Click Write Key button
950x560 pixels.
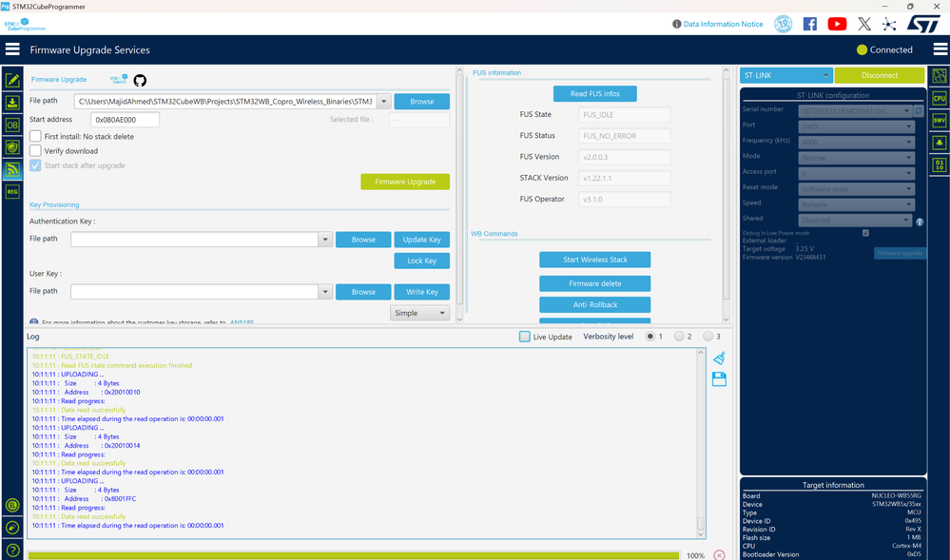421,292
